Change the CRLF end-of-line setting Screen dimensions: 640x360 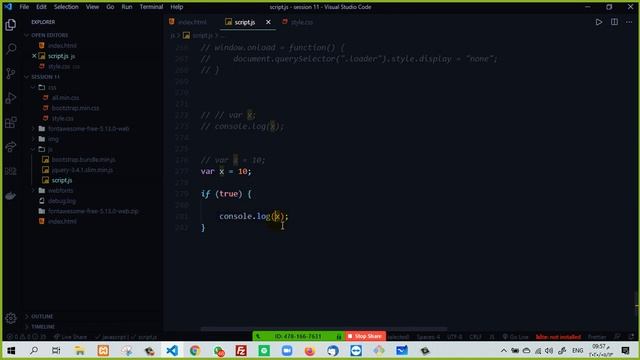tap(475, 337)
